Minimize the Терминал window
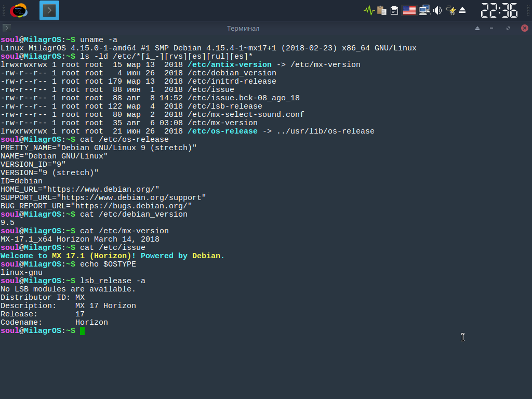Image resolution: width=532 pixels, height=399 pixels. coord(491,28)
